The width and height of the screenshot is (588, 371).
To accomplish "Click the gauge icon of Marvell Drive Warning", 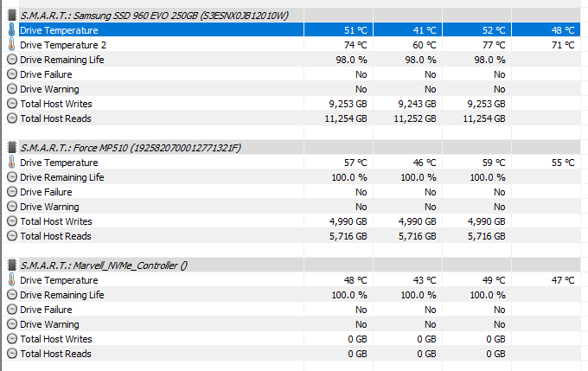I will (x=12, y=324).
